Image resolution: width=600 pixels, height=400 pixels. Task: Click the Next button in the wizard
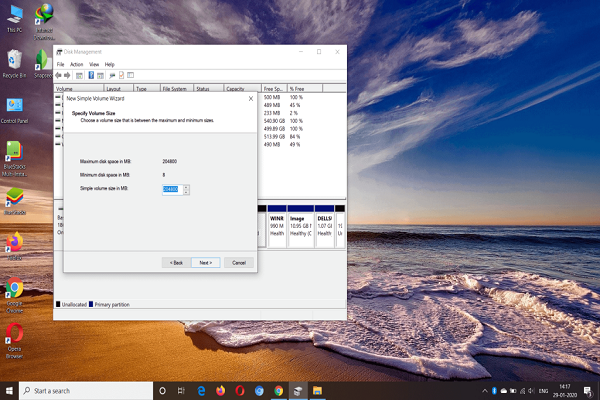pyautogui.click(x=205, y=262)
